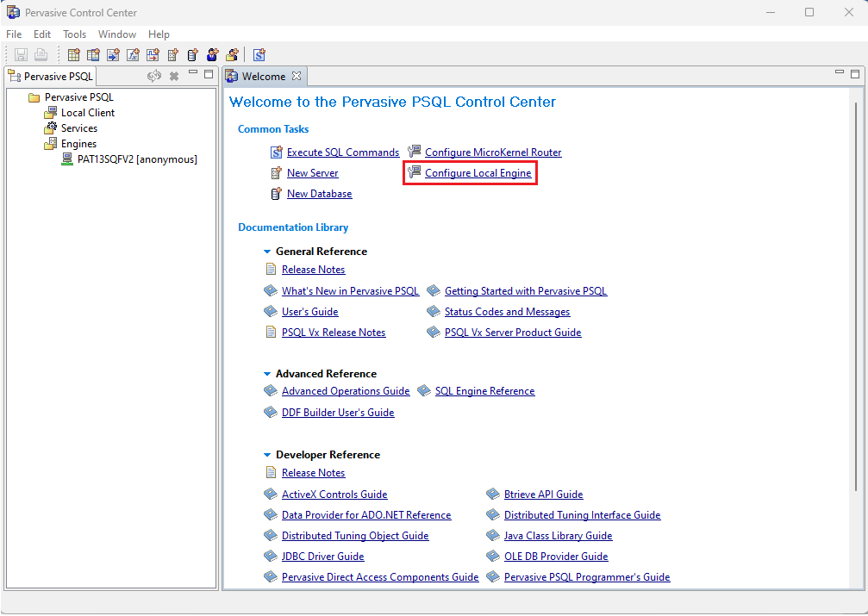Collapse the Developer Reference section

click(267, 454)
